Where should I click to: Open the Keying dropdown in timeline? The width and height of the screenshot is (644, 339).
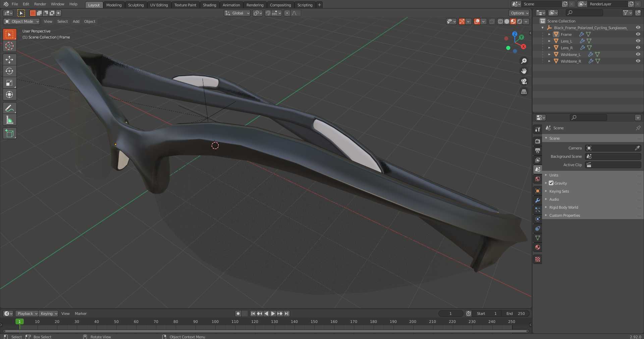point(49,314)
